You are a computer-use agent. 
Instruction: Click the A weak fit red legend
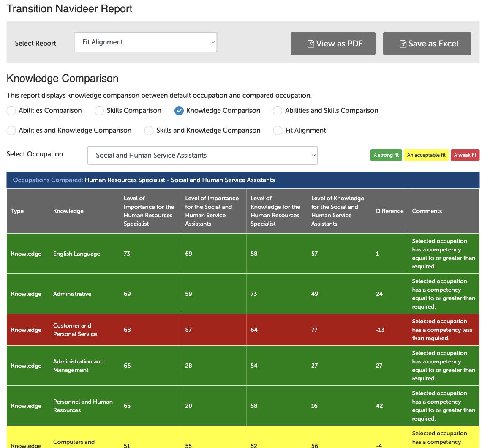coord(465,155)
